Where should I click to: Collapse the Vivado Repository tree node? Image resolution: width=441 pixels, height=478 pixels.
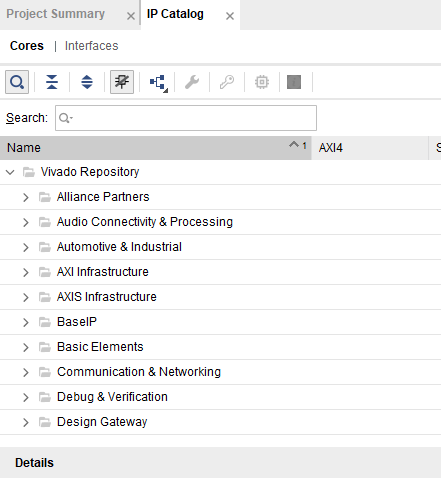(10, 172)
